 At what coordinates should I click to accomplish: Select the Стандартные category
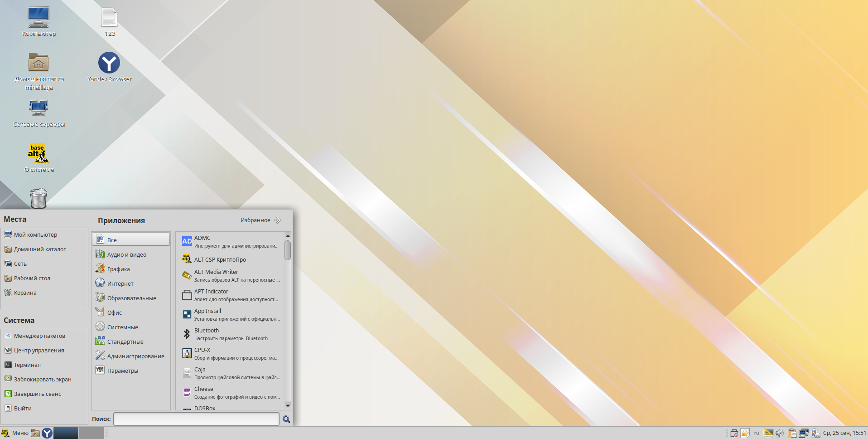(x=131, y=341)
